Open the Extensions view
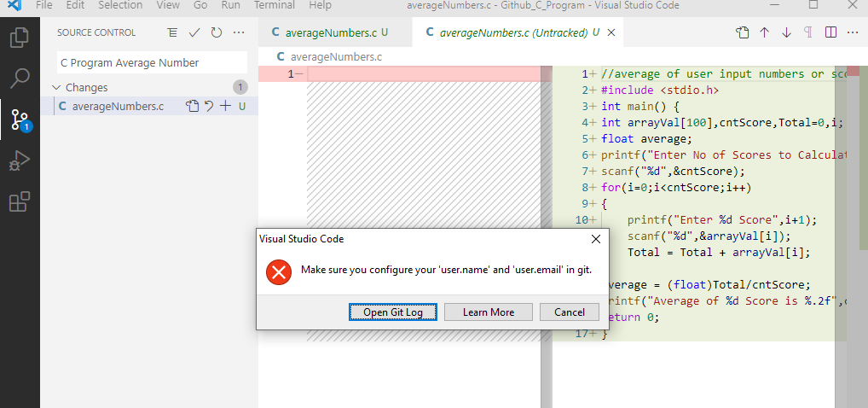Image resolution: width=868 pixels, height=408 pixels. coord(20,201)
